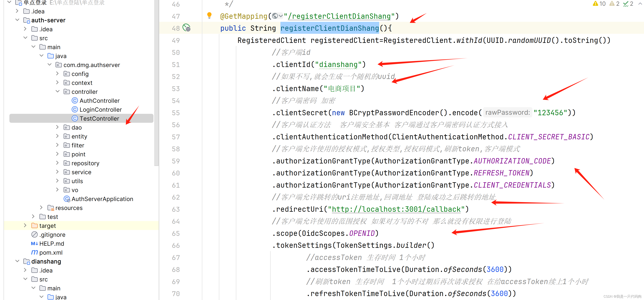Open the LoginController class

101,110
